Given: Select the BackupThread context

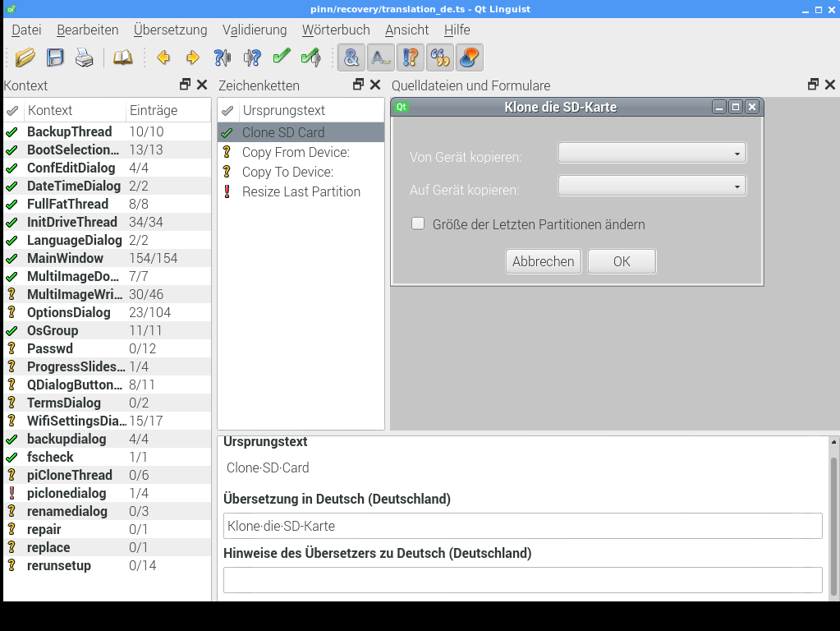Looking at the screenshot, I should pyautogui.click(x=107, y=132).
